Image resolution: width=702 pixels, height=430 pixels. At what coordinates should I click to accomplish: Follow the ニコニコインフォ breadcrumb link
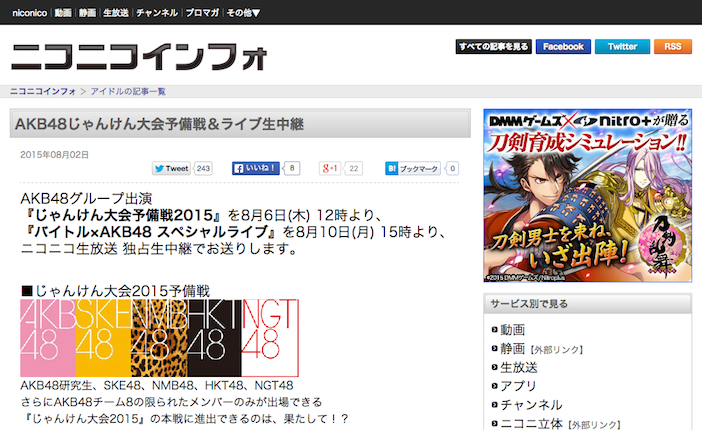pos(43,91)
